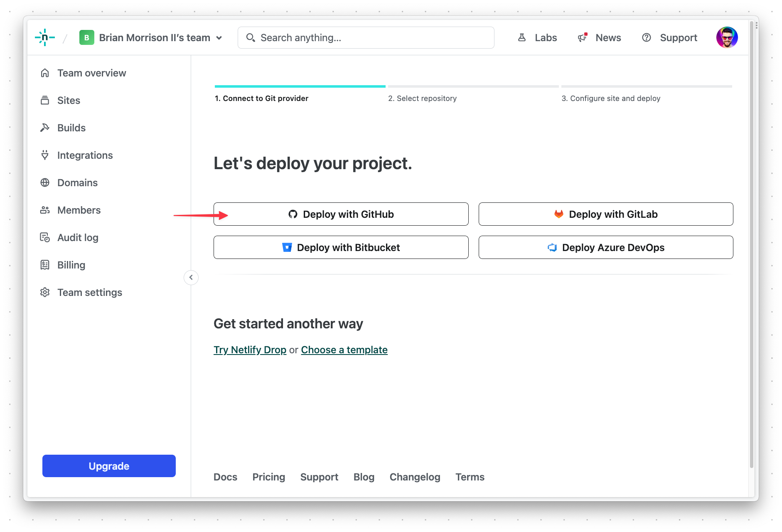Click your profile avatar

(x=727, y=37)
